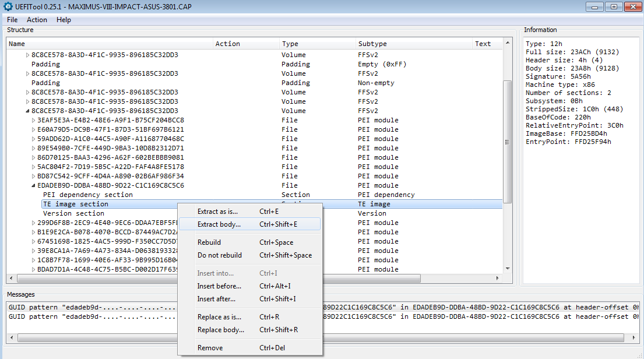Expand the BD87C542-9CFF file node
Image resolution: width=644 pixels, height=359 pixels.
(x=33, y=176)
